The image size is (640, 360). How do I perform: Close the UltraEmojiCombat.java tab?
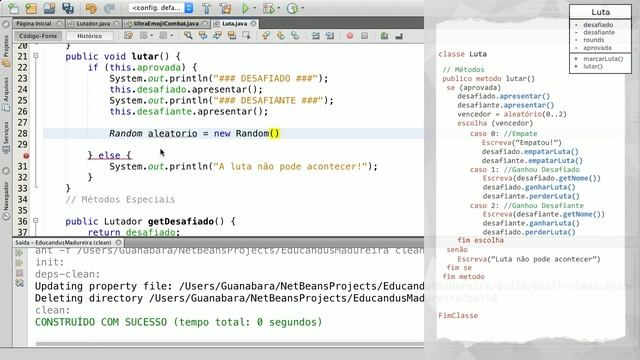[x=205, y=24]
